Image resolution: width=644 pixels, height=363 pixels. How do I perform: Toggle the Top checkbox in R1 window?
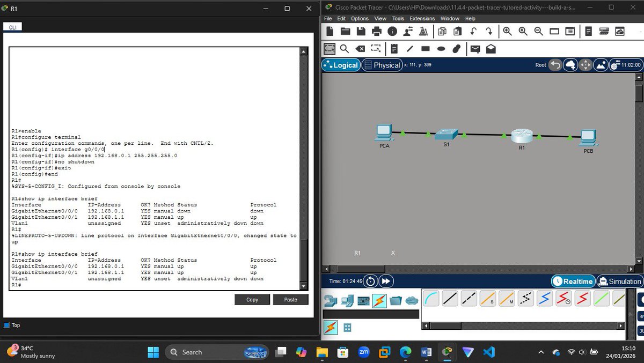[x=6, y=325]
